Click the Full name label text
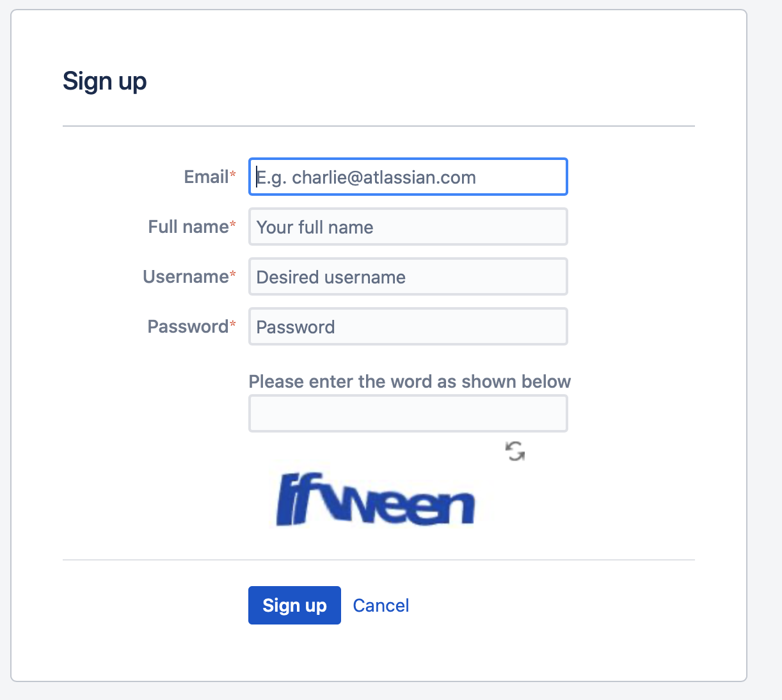This screenshot has height=700, width=782. click(188, 227)
